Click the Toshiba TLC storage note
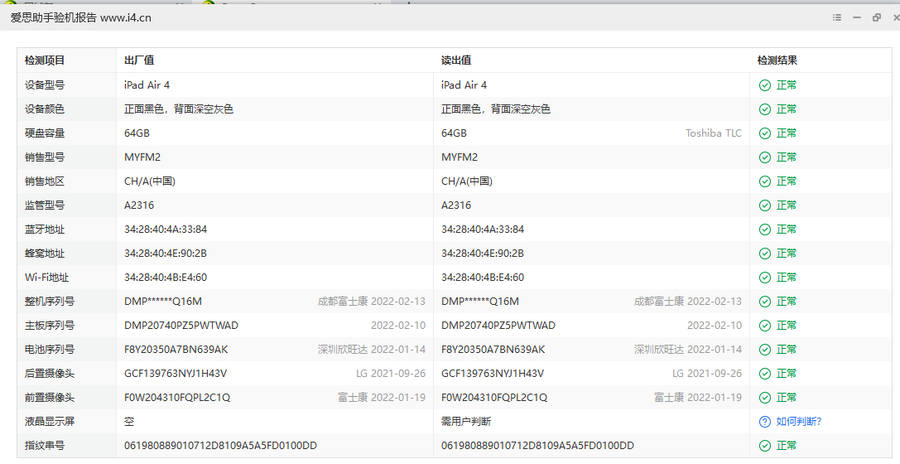900x464 pixels. click(713, 133)
